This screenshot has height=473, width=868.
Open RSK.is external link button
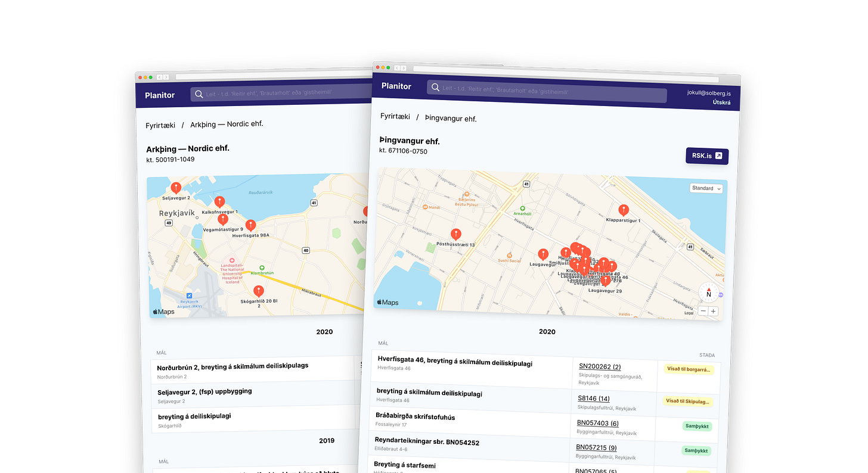707,155
